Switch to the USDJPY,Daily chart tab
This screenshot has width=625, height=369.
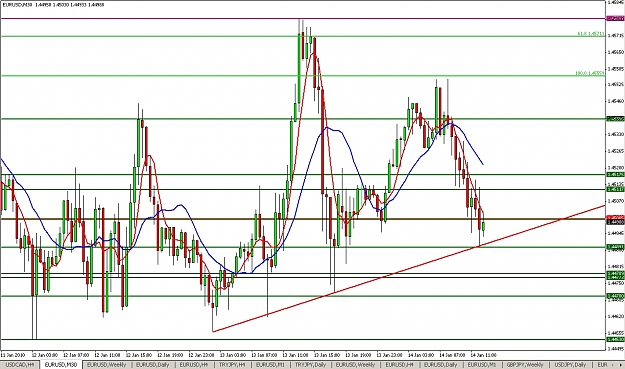pos(570,365)
